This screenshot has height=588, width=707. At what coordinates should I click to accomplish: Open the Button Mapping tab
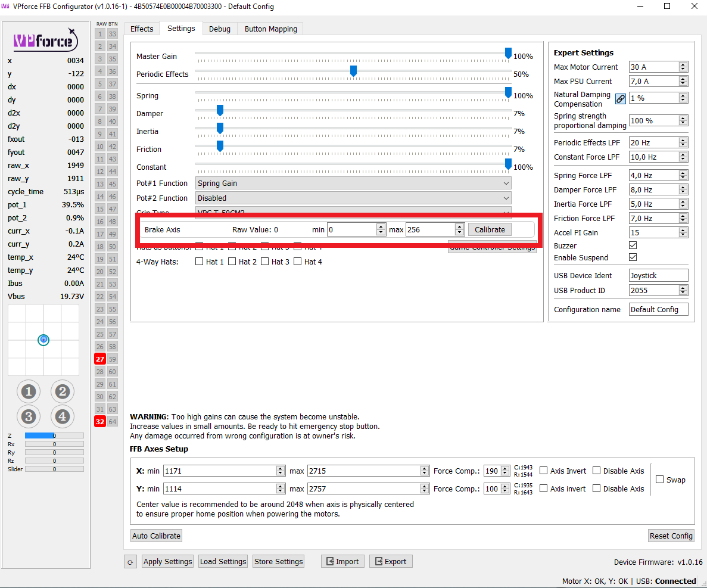coord(270,29)
